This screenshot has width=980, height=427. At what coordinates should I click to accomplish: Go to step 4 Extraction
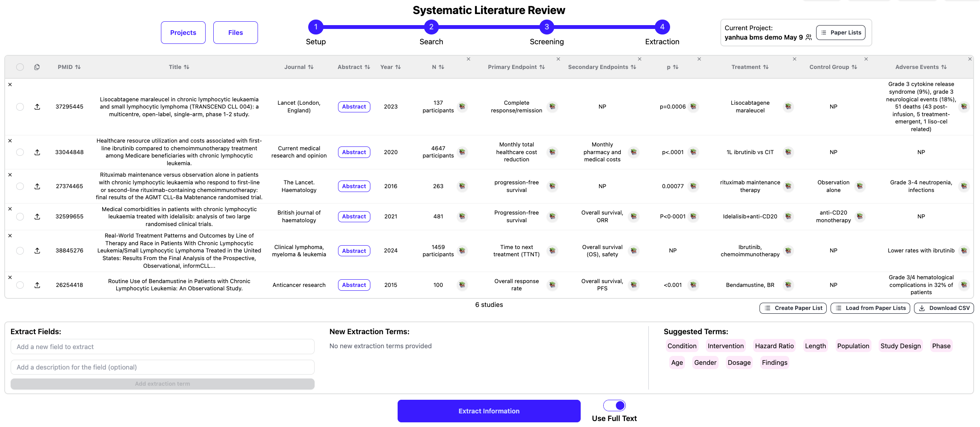(x=662, y=27)
